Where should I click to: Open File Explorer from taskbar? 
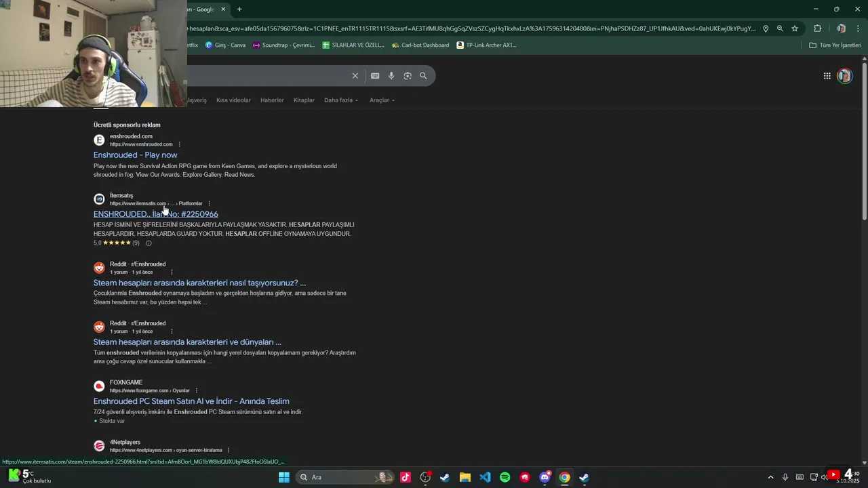coord(465,477)
